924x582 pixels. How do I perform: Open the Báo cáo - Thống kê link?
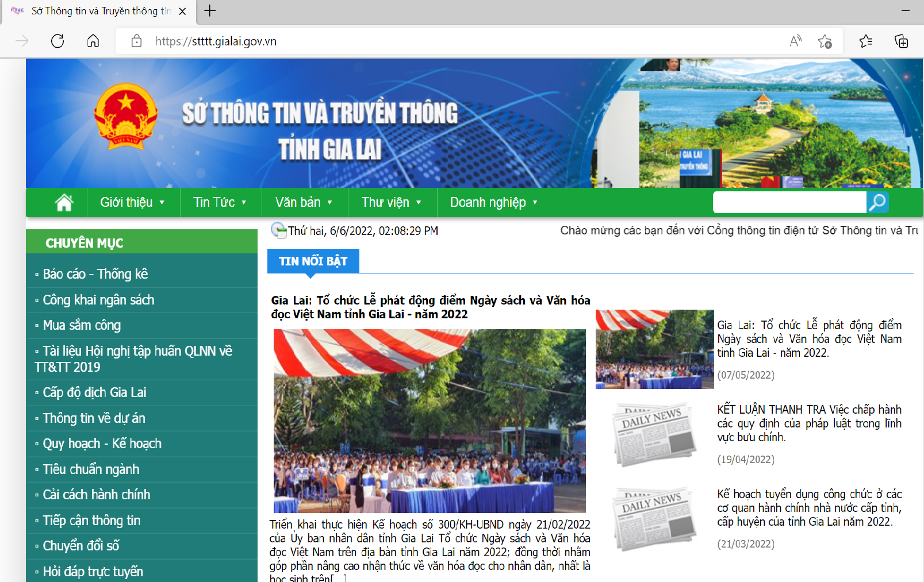click(95, 274)
